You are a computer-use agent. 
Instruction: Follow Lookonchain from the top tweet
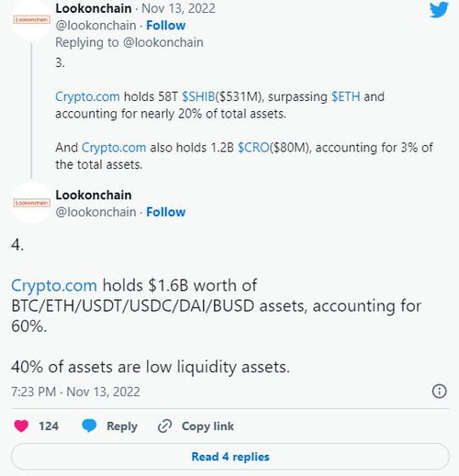[165, 26]
